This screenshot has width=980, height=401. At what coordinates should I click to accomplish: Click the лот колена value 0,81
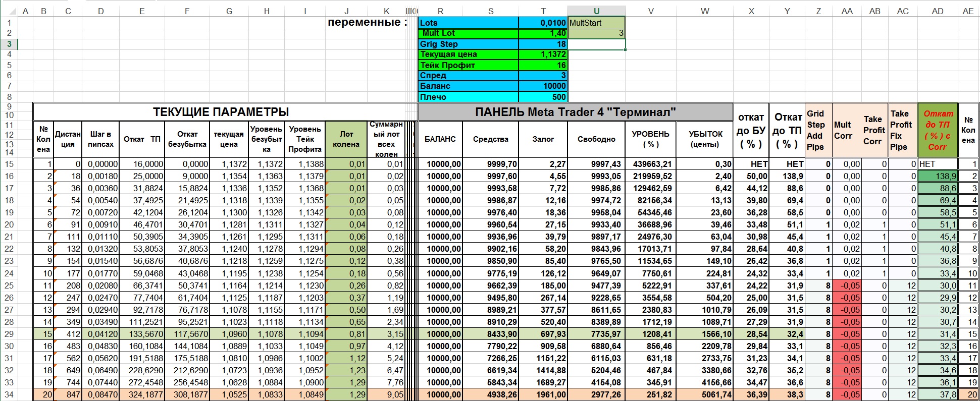tap(346, 334)
